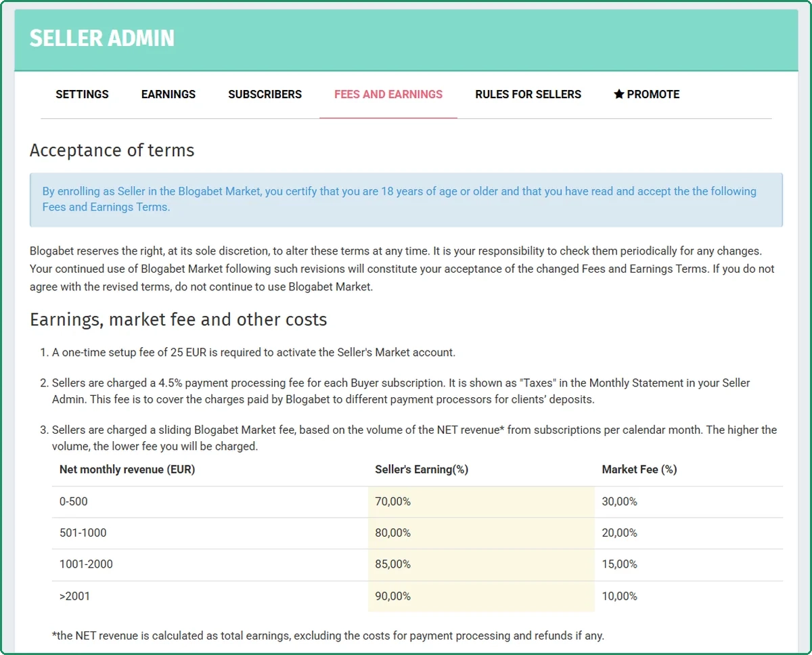Open the Subscribers tab
The image size is (812, 655).
pyautogui.click(x=265, y=95)
